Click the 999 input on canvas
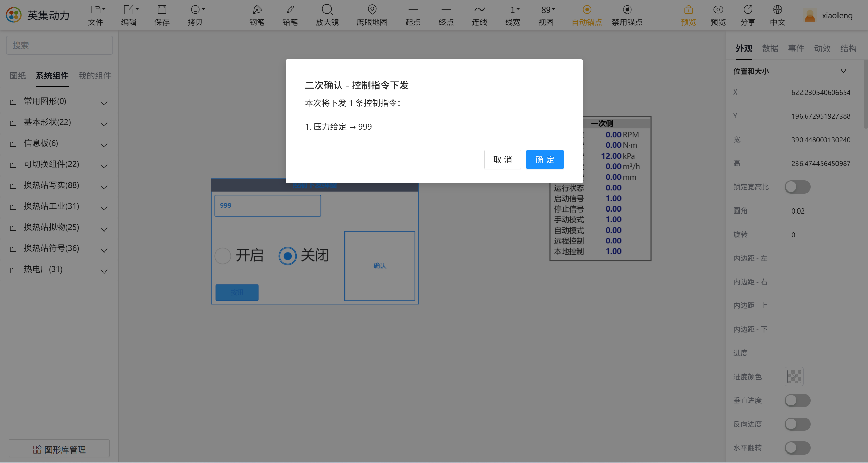This screenshot has height=463, width=868. click(268, 205)
